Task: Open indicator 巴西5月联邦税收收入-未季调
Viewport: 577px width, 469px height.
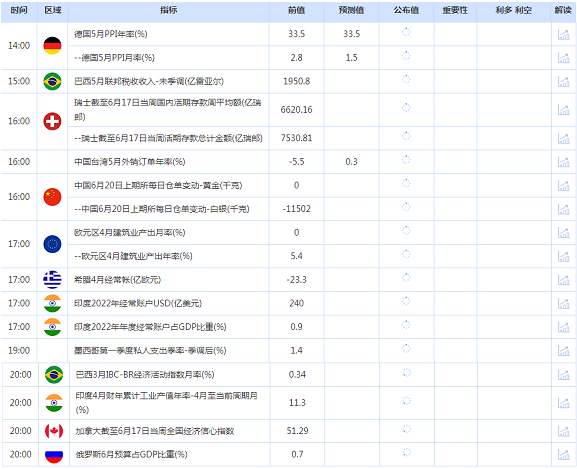Action: (x=149, y=81)
